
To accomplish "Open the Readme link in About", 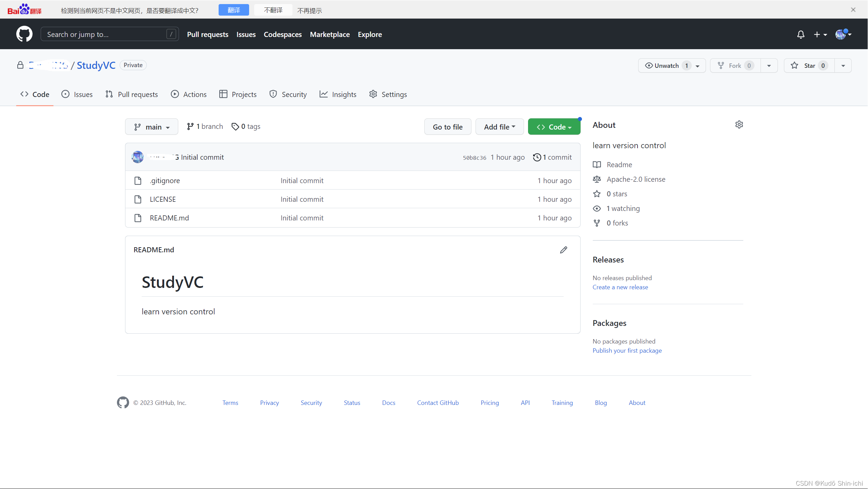I will click(x=619, y=165).
